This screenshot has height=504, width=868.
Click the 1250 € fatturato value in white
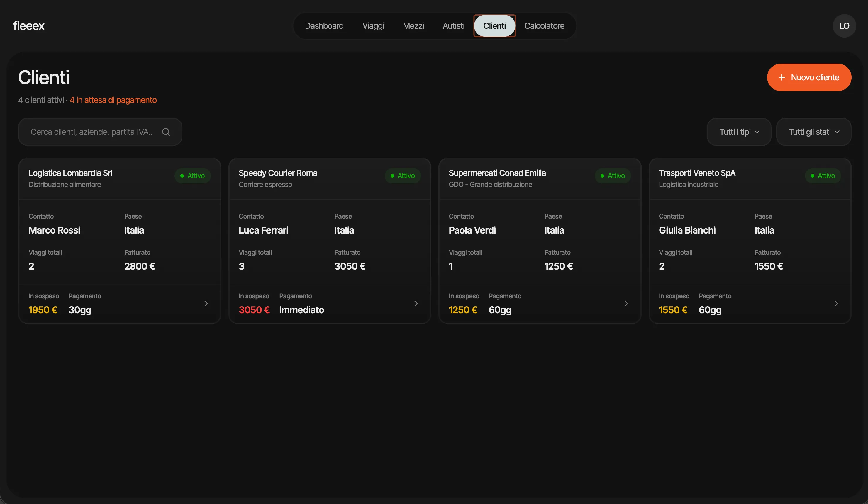pyautogui.click(x=559, y=266)
